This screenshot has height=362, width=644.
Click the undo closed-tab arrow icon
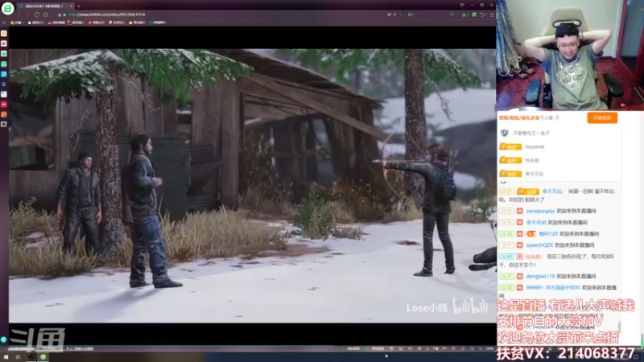(x=482, y=14)
